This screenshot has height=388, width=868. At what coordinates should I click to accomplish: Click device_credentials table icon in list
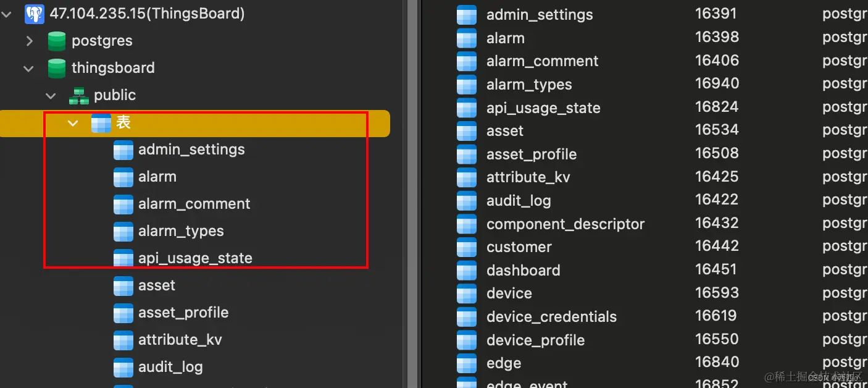(x=467, y=317)
